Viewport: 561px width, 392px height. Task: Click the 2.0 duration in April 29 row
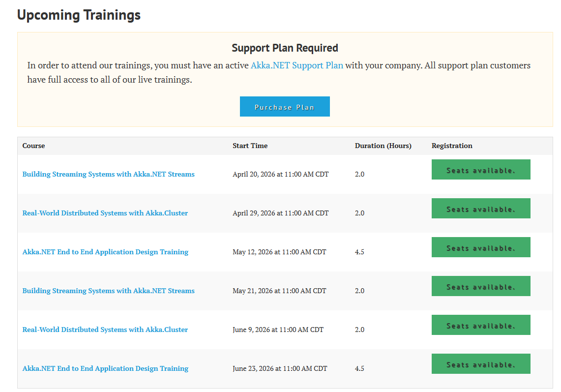pyautogui.click(x=359, y=213)
